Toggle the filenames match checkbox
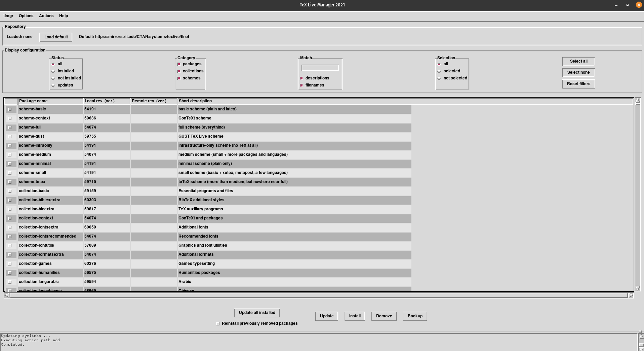The height and width of the screenshot is (351, 644). tap(301, 85)
